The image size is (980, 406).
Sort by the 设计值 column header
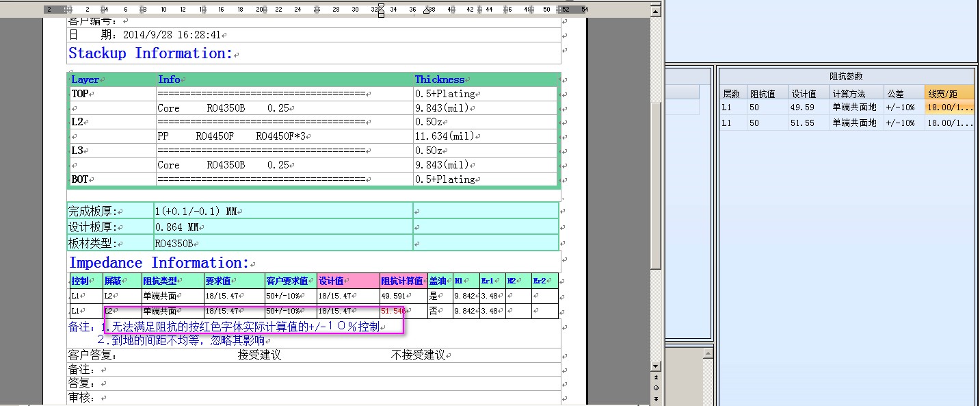[808, 93]
